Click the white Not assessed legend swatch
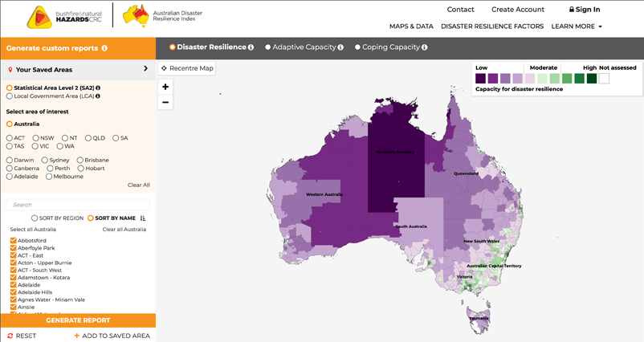 (604, 79)
